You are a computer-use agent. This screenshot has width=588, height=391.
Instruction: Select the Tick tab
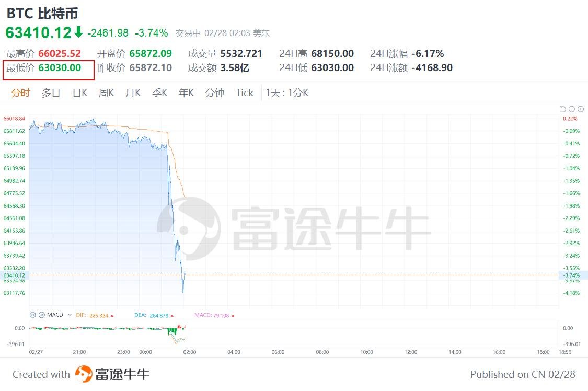[x=244, y=93]
